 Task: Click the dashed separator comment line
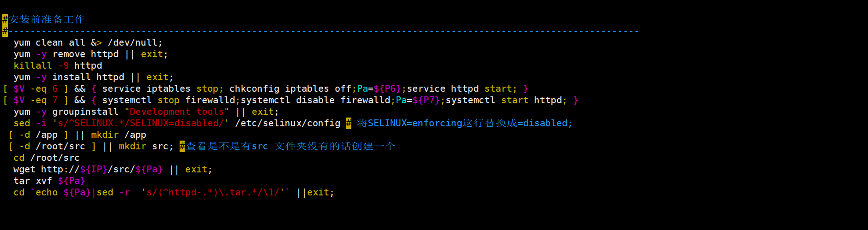pos(323,31)
